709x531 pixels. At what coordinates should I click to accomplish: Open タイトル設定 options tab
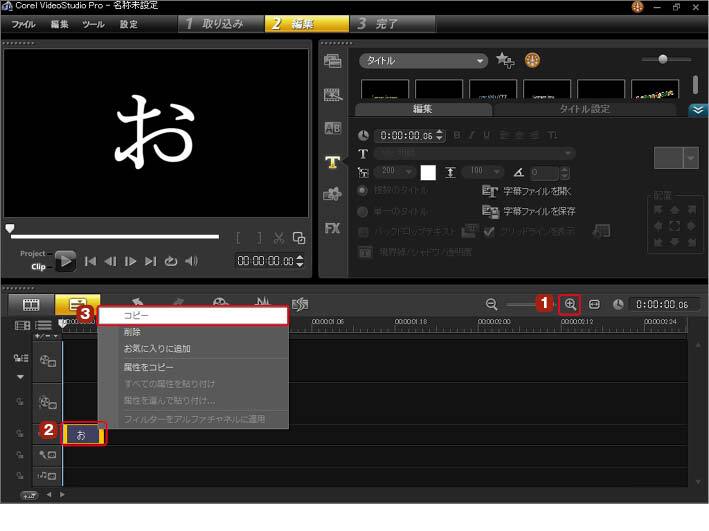[585, 109]
